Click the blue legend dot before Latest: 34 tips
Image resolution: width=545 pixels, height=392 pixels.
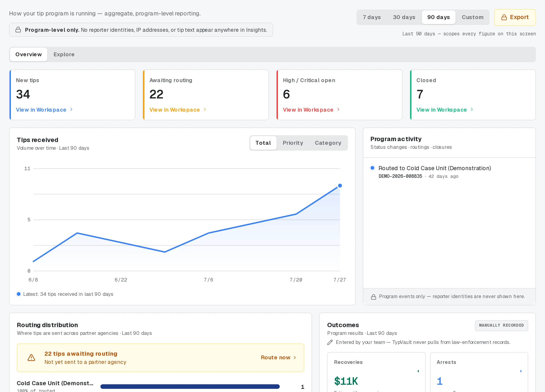point(18,294)
